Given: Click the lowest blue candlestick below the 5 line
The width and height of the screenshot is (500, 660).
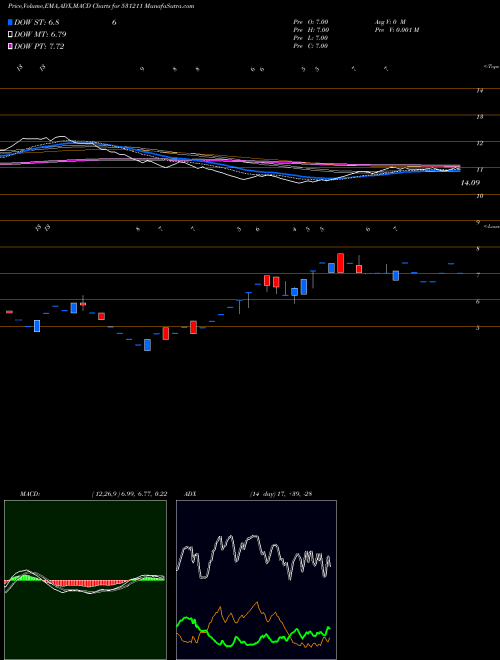Looking at the screenshot, I should (147, 345).
